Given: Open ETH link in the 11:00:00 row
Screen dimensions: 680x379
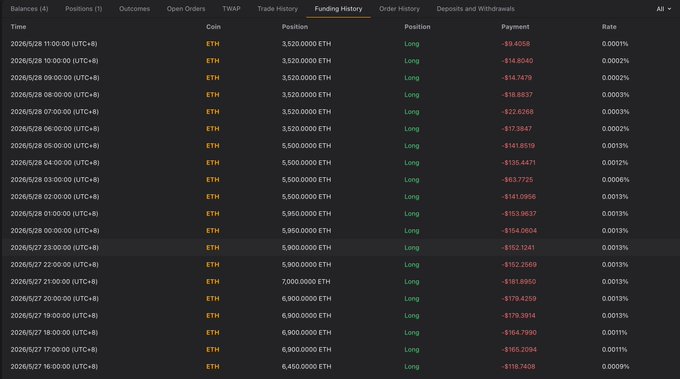Looking at the screenshot, I should pyautogui.click(x=212, y=44).
